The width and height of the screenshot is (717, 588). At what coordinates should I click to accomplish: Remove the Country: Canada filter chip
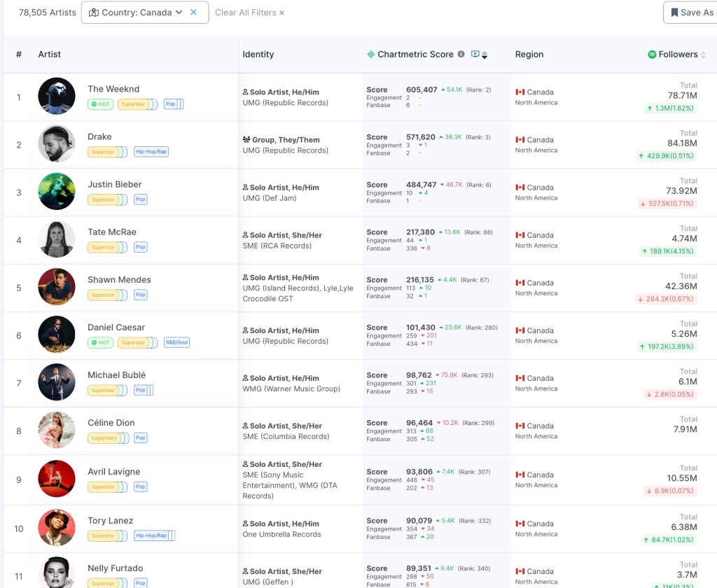point(194,13)
